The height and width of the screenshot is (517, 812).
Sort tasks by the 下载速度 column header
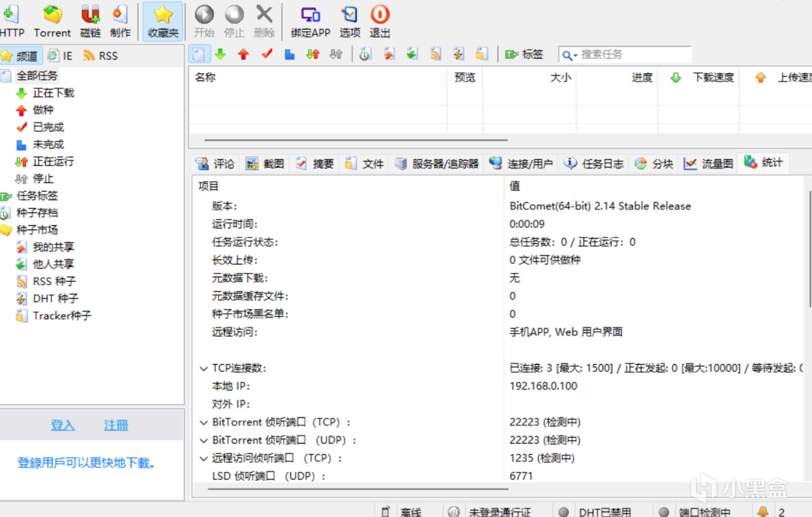coord(698,77)
